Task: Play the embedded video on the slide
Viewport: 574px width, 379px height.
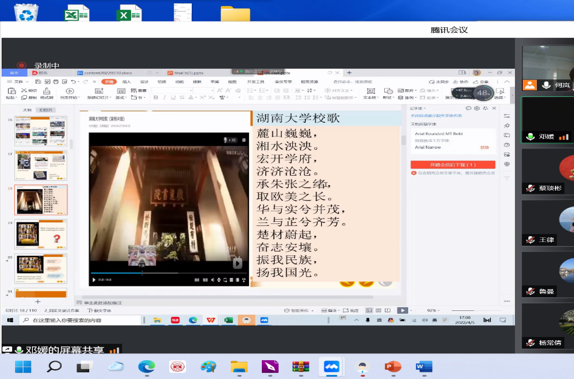Action: click(x=94, y=280)
